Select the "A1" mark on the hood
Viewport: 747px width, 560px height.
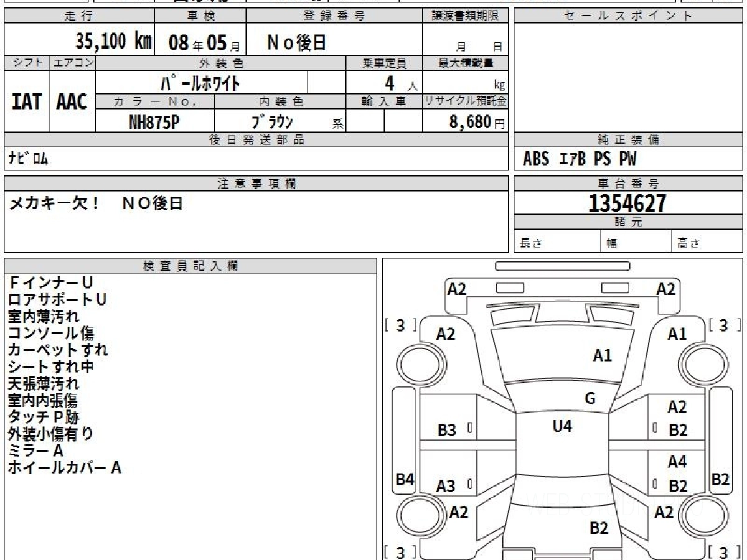point(602,355)
